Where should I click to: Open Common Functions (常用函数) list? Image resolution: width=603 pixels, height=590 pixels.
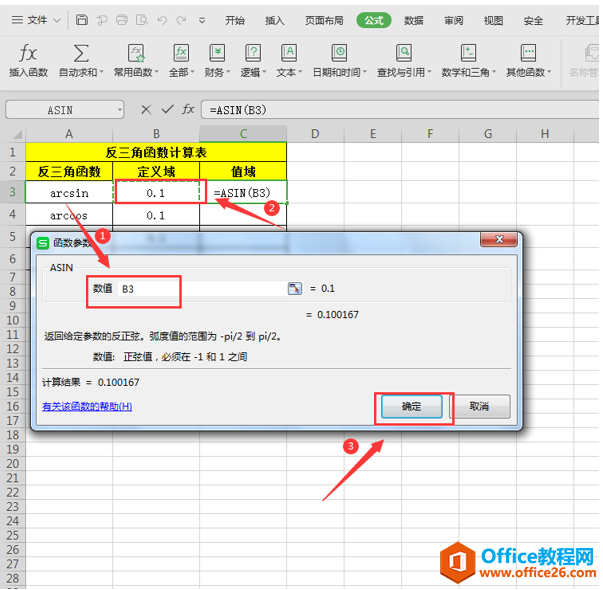136,60
